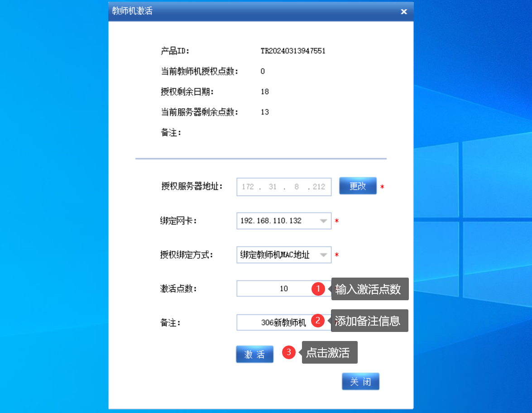Click the red step 3 badge
This screenshot has width=532, height=413.
coord(289,353)
